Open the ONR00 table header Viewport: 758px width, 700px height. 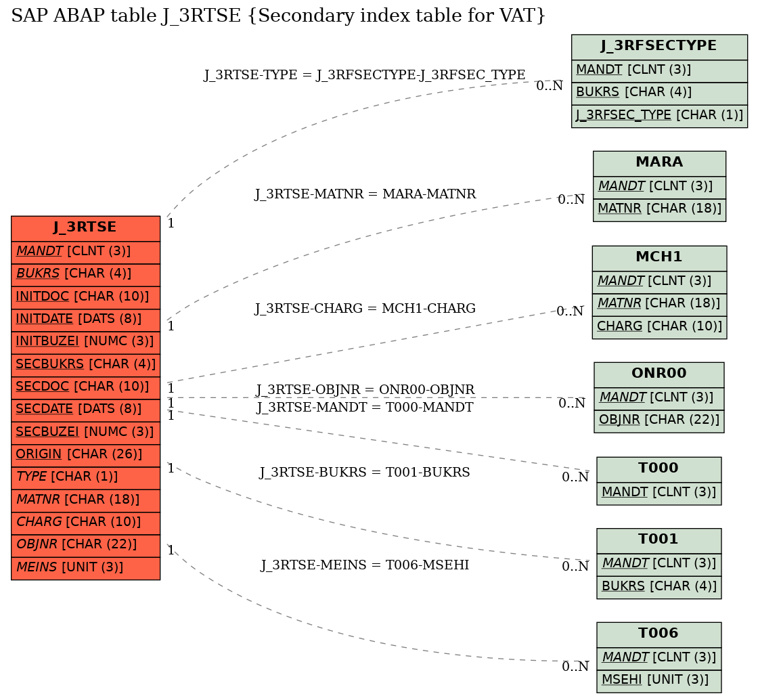point(659,375)
